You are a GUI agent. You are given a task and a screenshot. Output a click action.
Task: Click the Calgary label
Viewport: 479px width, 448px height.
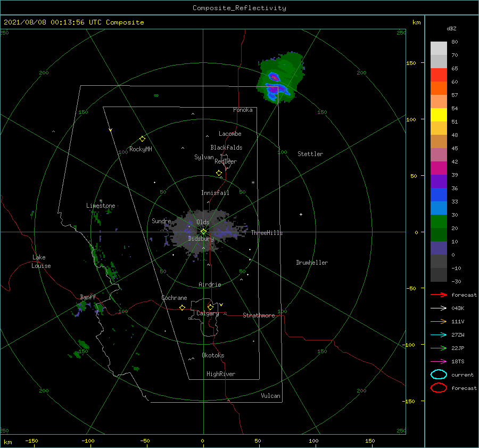[x=208, y=313]
